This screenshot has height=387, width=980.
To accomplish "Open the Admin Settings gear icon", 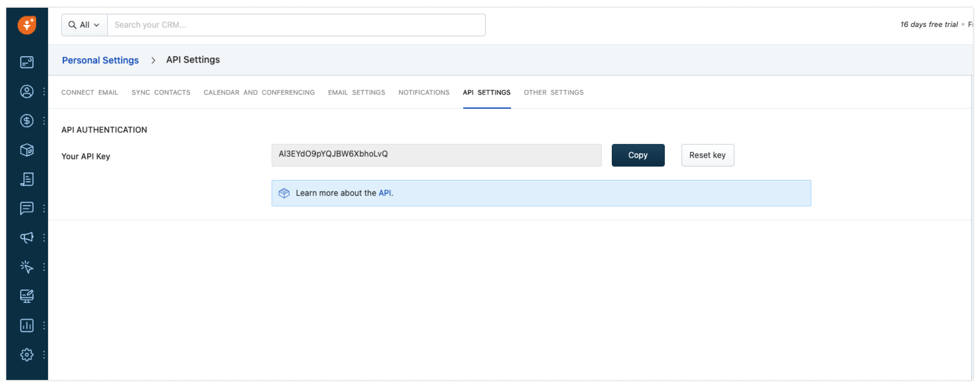I will click(x=27, y=355).
